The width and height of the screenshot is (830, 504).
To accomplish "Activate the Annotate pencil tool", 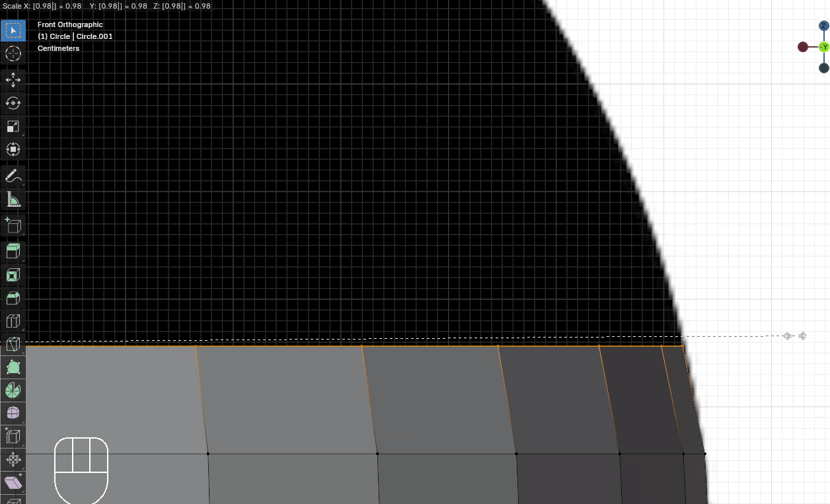I will pos(13,176).
